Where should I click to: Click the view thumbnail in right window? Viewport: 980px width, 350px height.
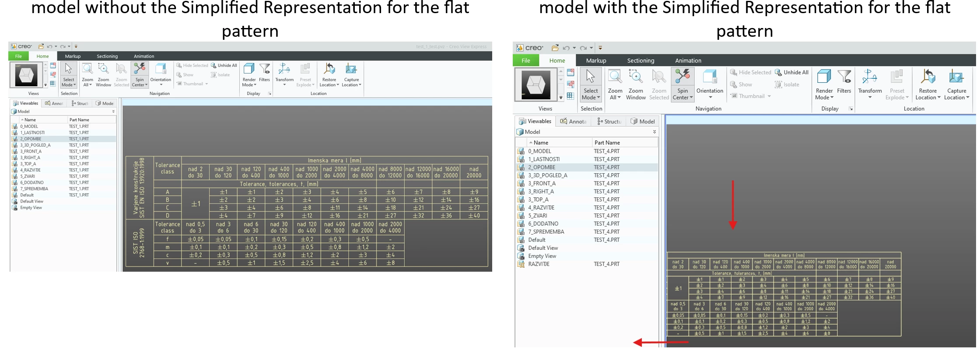535,85
